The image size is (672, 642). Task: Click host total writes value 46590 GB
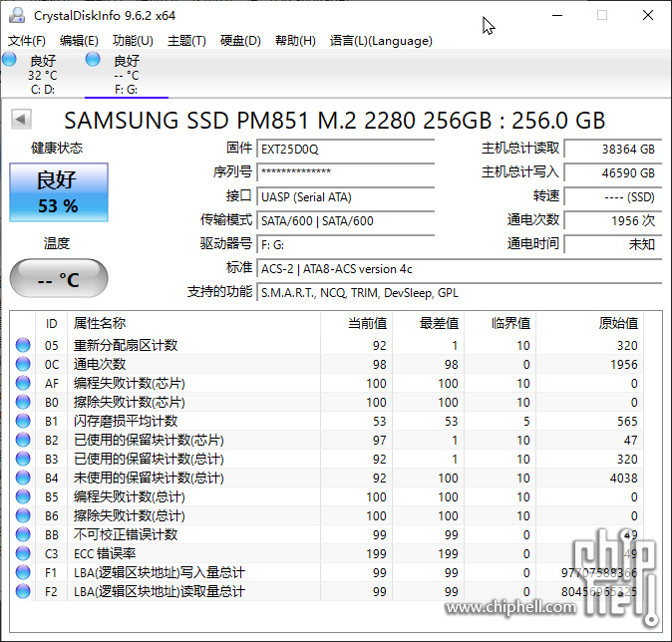coord(613,172)
